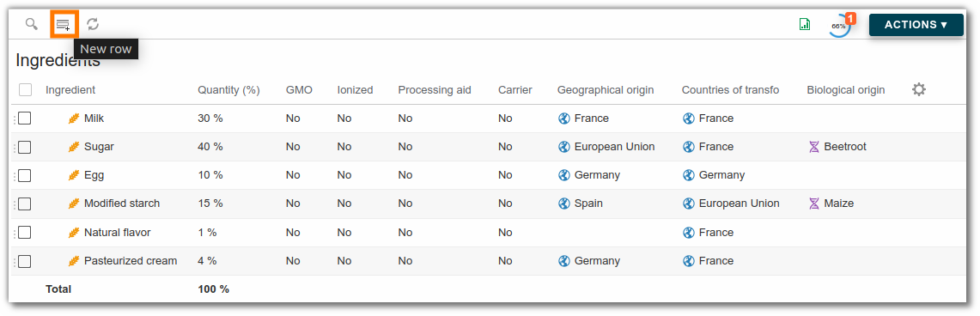Viewport: 980px width, 316px height.
Task: Sort by Quantity (%) column header
Action: tap(228, 90)
